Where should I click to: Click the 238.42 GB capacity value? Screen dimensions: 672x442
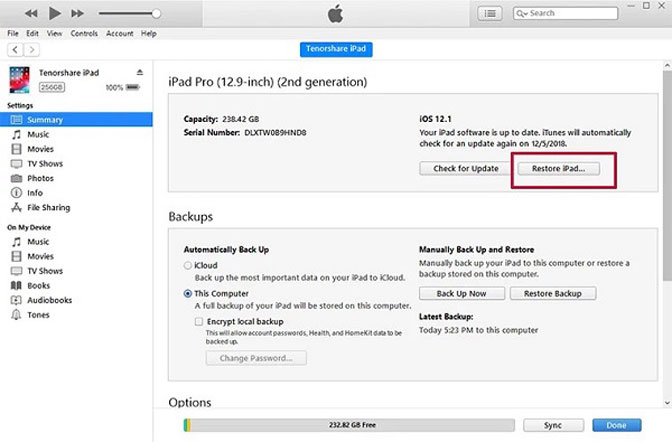click(x=240, y=119)
